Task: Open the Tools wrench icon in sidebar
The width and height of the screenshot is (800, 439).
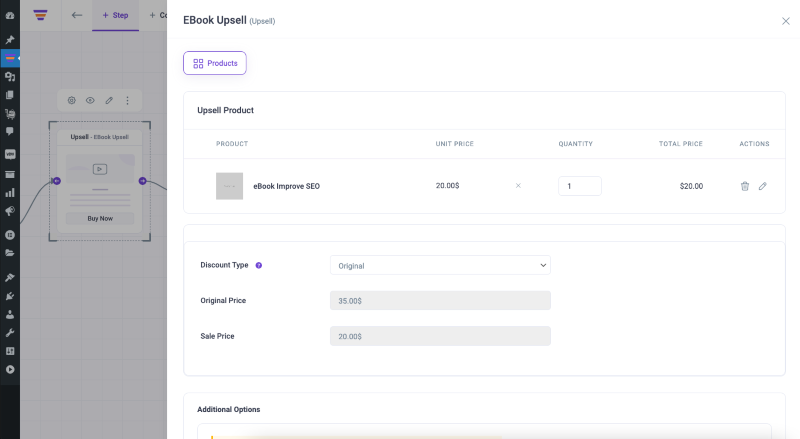Action: (10, 333)
